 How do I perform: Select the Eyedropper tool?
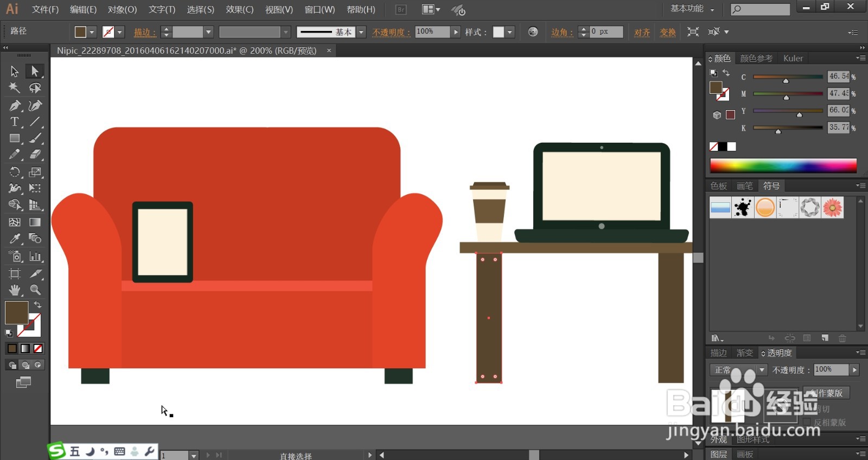click(x=15, y=239)
